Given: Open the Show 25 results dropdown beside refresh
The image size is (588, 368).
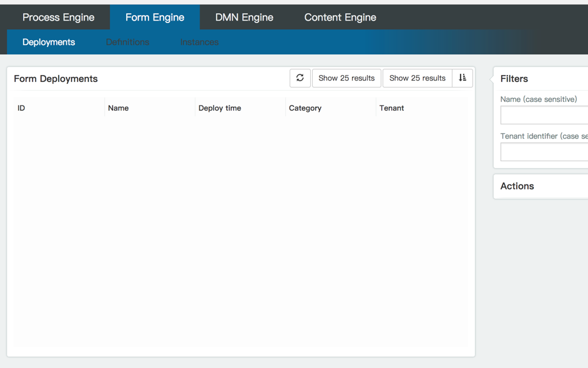Looking at the screenshot, I should click(x=346, y=78).
